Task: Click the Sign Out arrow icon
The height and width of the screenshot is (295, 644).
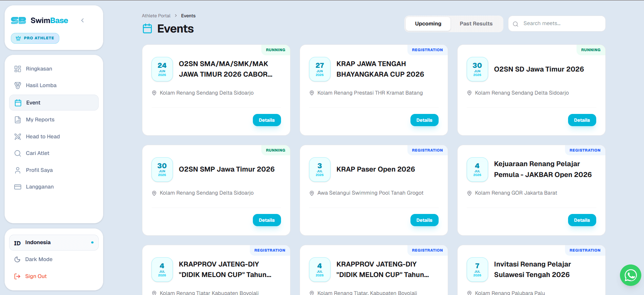Action: 17,276
